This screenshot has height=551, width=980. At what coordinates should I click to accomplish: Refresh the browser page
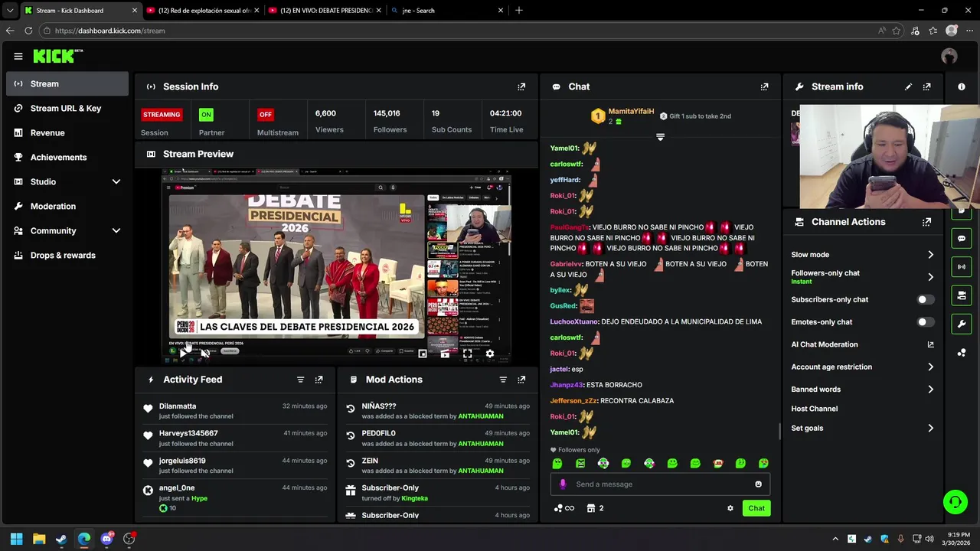(x=28, y=31)
